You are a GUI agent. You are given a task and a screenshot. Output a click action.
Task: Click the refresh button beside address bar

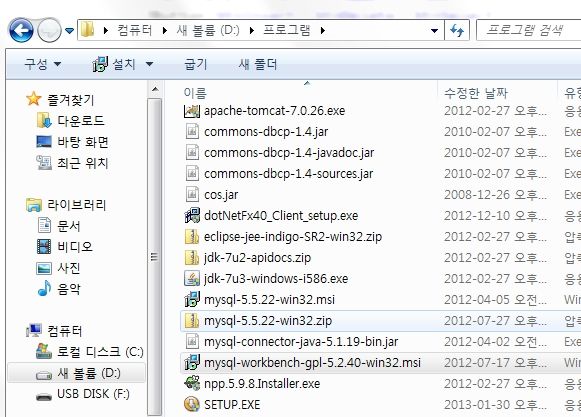[x=457, y=30]
